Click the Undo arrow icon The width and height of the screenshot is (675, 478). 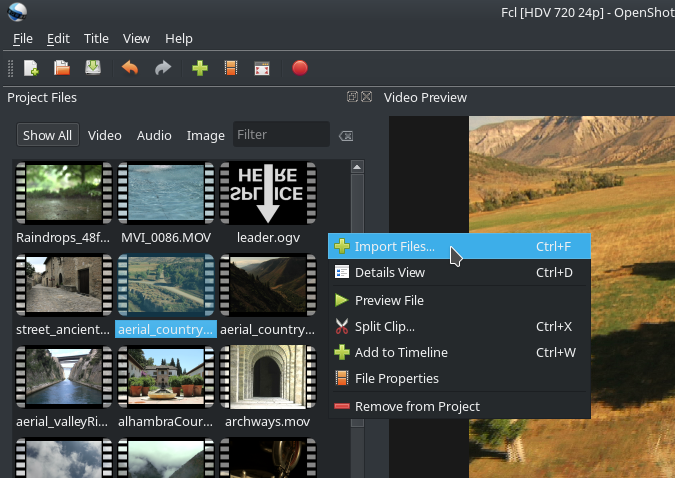pyautogui.click(x=129, y=68)
